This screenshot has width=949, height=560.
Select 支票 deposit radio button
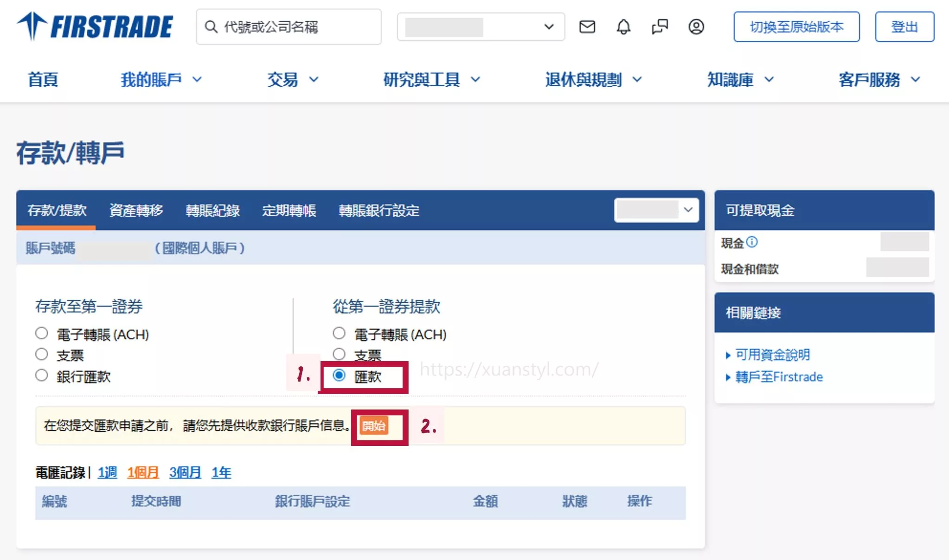coord(42,355)
